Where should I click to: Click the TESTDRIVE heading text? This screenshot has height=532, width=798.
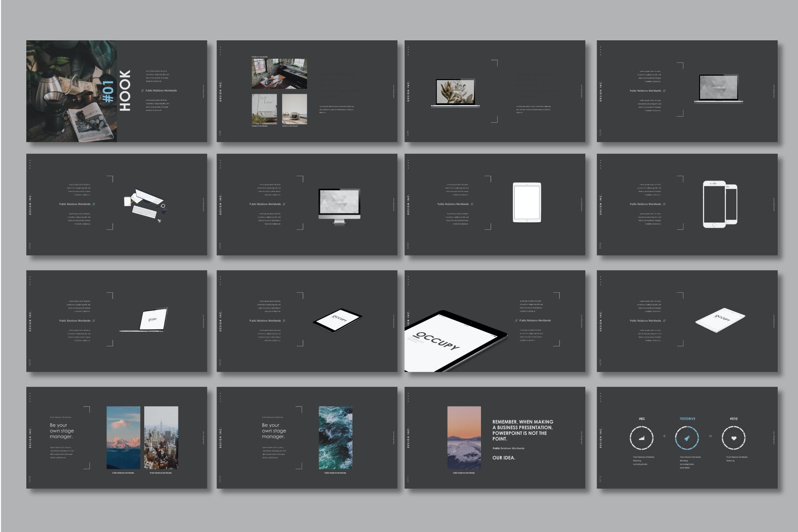tap(687, 419)
